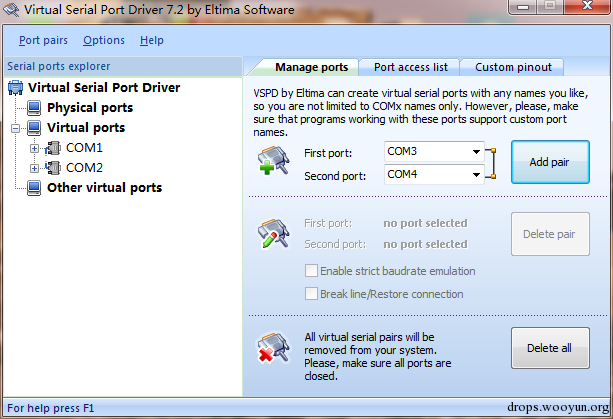Expand the COM2 tree node

pyautogui.click(x=34, y=168)
